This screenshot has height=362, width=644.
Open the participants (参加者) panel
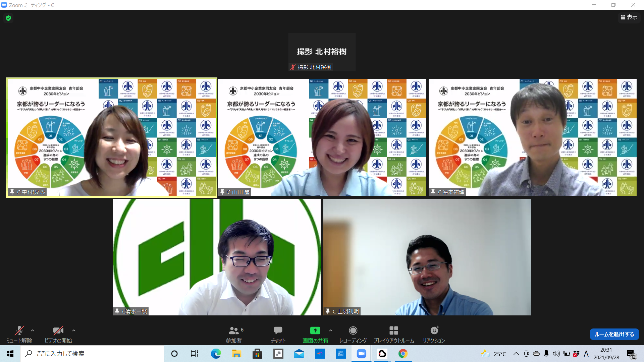click(234, 334)
